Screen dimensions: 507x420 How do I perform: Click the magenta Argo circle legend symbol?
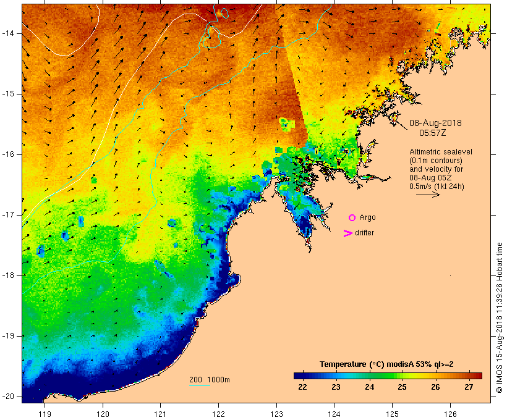click(x=352, y=218)
